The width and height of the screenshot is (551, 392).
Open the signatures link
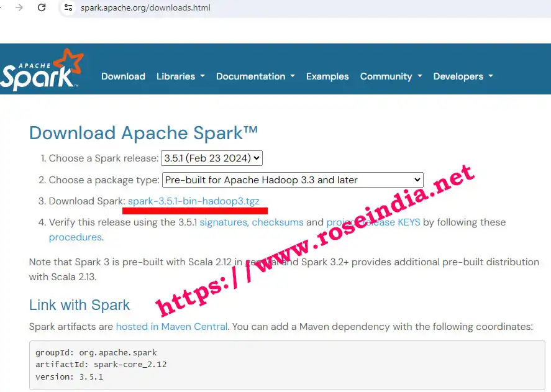[224, 222]
